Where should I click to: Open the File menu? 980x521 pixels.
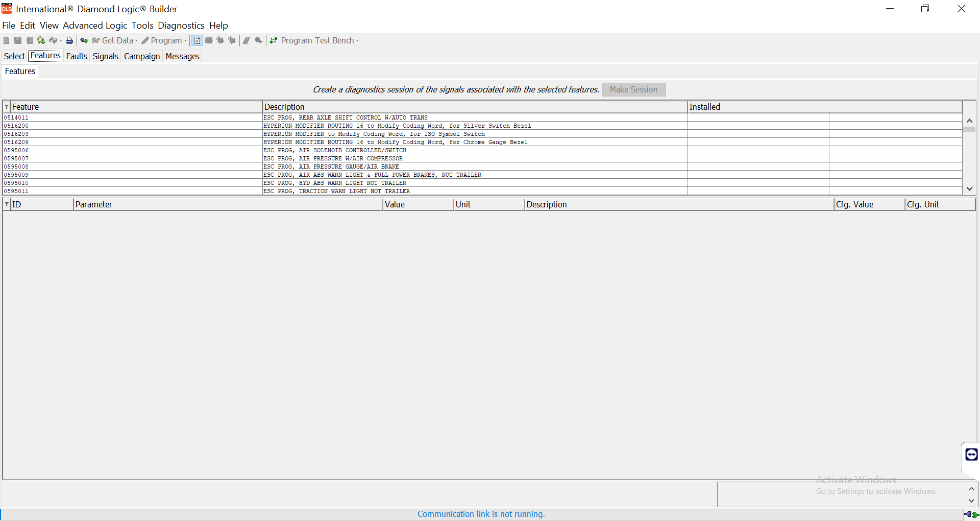(x=9, y=26)
